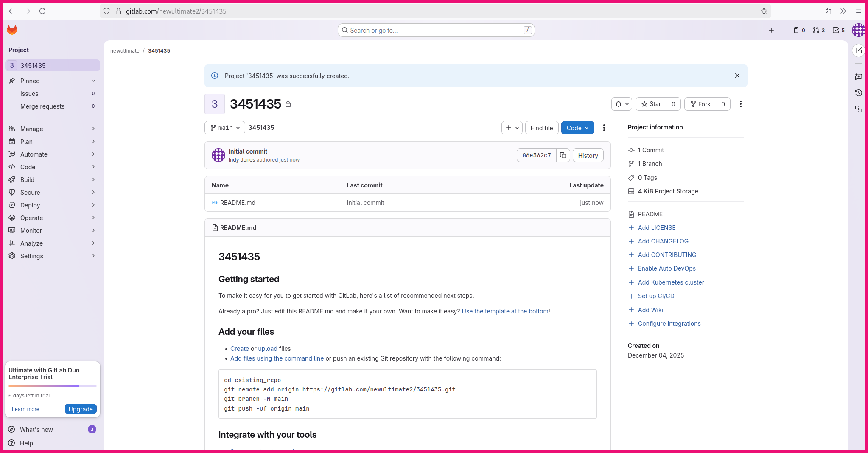
Task: Open the Analyze sidebar menu
Action: pos(53,243)
